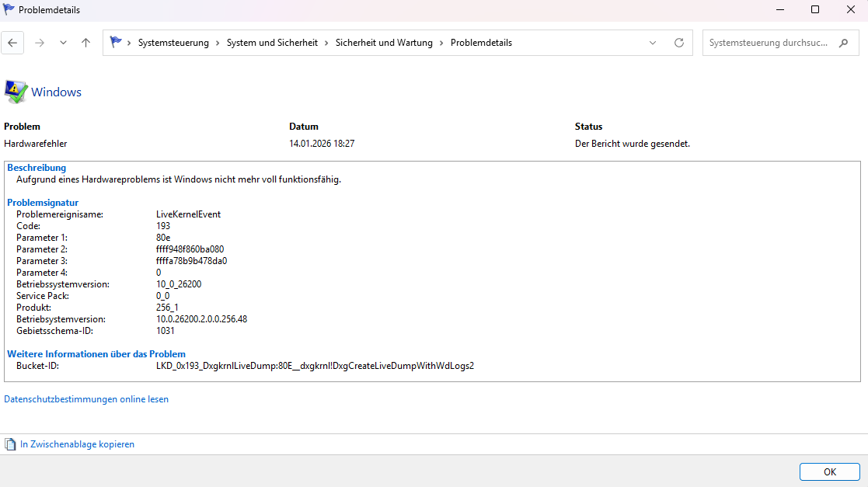This screenshot has width=868, height=487.
Task: Select Parameter 1 value 80e
Action: point(162,238)
